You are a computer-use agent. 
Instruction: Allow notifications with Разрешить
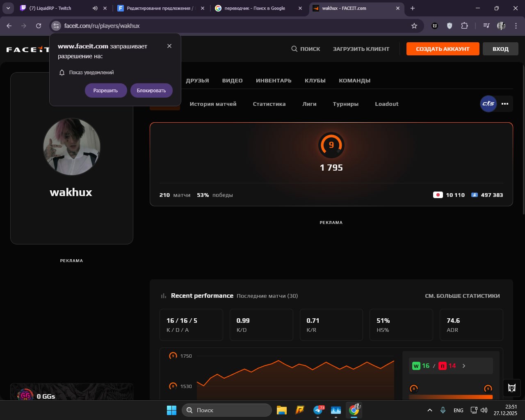[x=106, y=90]
